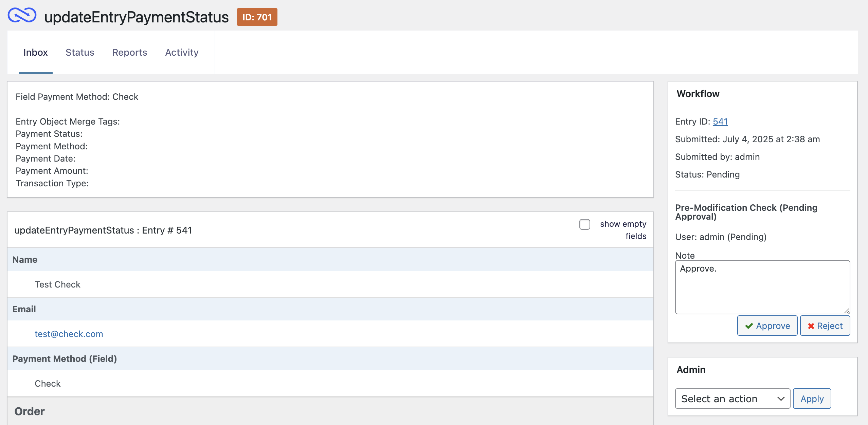The width and height of the screenshot is (868, 425).
Task: Open the Status tab
Action: click(x=80, y=52)
